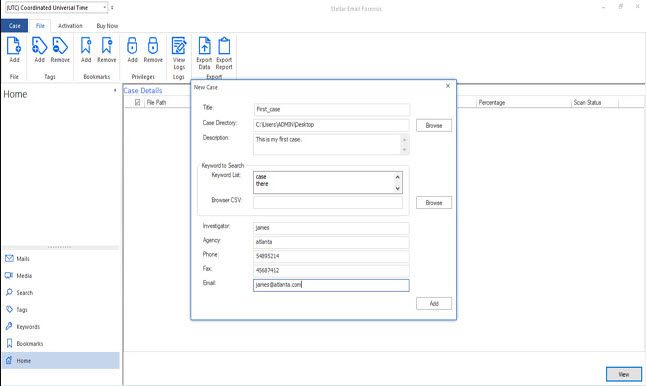Add a bookmark using Bookmarks Add icon

(x=86, y=46)
